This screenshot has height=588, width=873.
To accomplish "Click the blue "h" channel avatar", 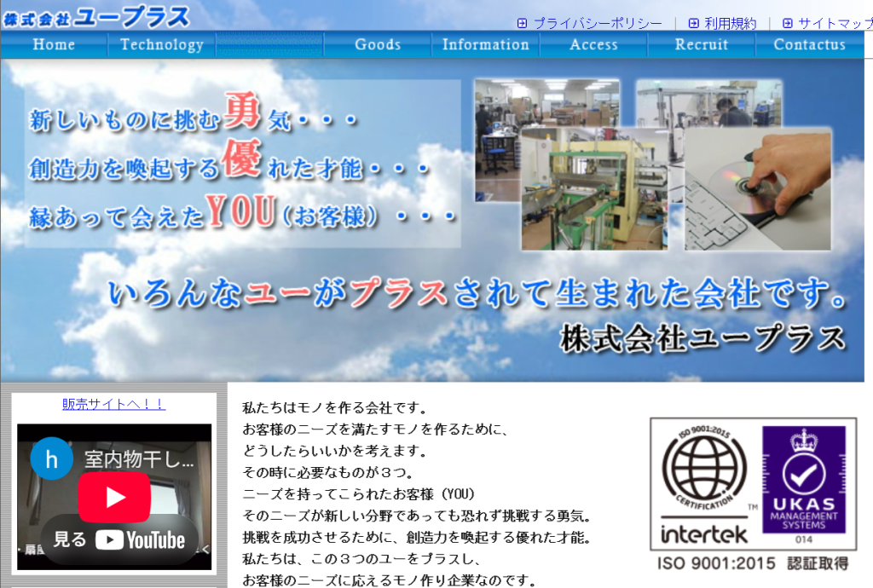I will 51,459.
